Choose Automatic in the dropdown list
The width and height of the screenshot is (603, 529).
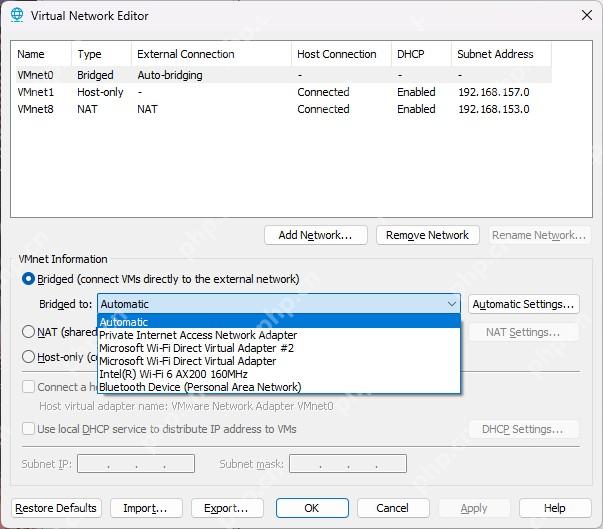click(x=279, y=321)
